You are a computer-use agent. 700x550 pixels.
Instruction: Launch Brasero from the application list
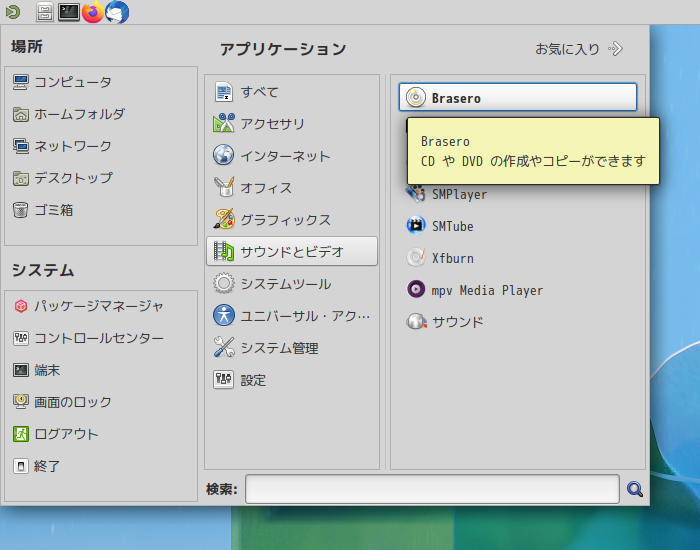click(x=518, y=97)
